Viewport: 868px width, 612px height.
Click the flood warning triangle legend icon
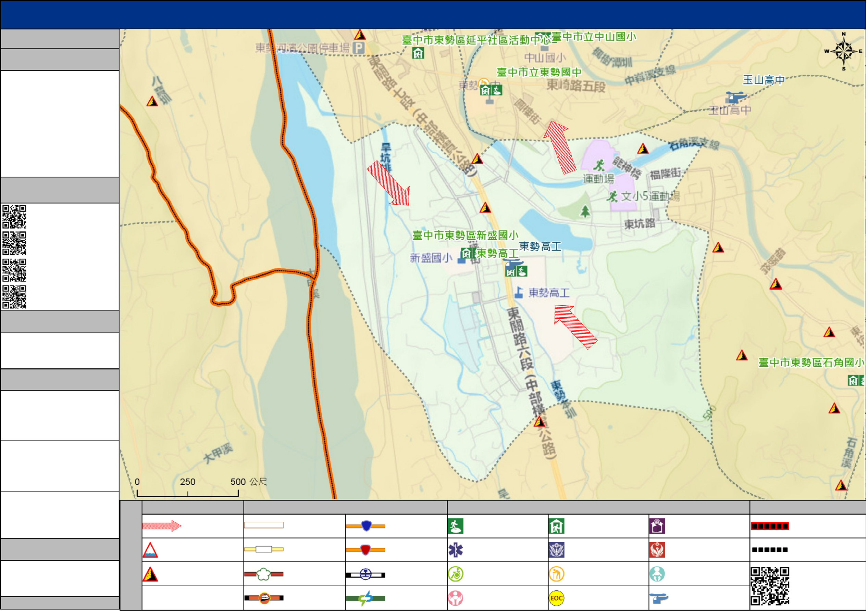pos(150,550)
